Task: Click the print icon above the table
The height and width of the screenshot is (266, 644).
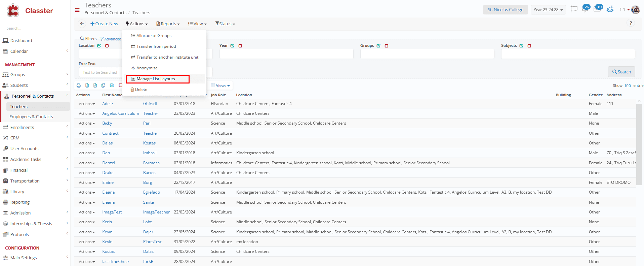Action: click(x=79, y=86)
